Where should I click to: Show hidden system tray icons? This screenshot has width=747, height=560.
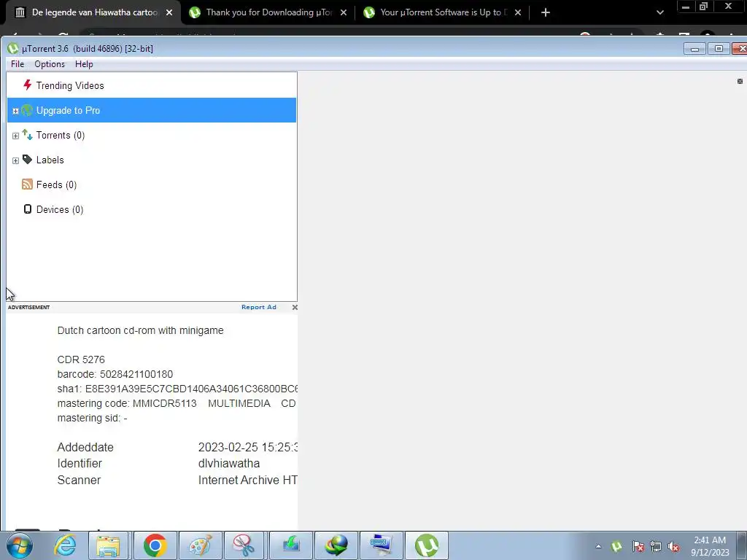click(598, 546)
